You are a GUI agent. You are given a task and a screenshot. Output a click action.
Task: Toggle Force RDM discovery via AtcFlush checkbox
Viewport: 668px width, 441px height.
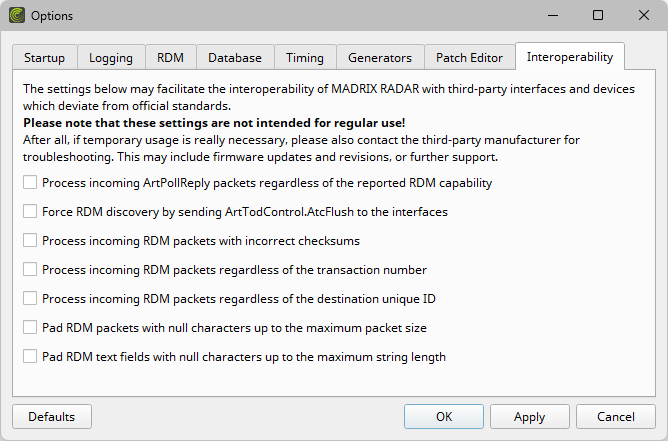30,211
